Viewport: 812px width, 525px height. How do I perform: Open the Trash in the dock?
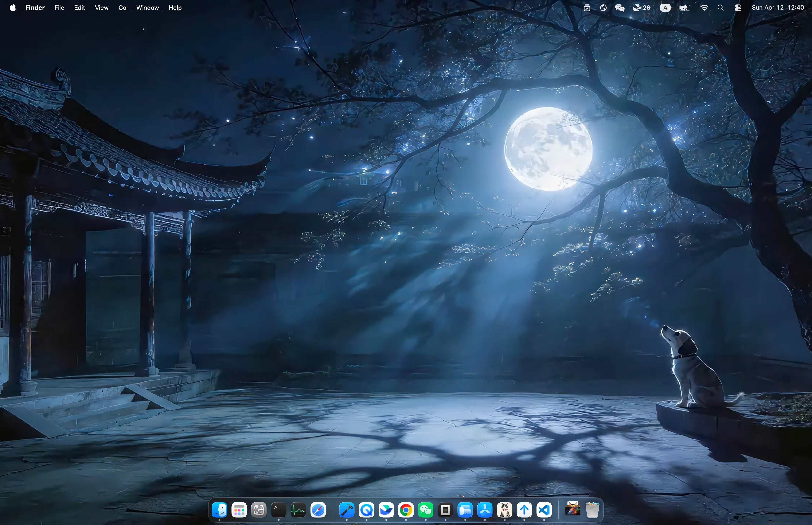click(x=593, y=510)
